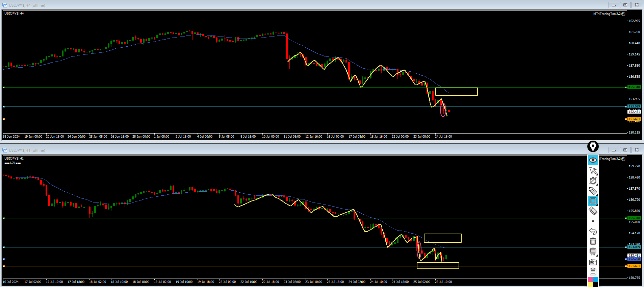
Task: Pick the magenta color swatch
Action: click(590, 280)
